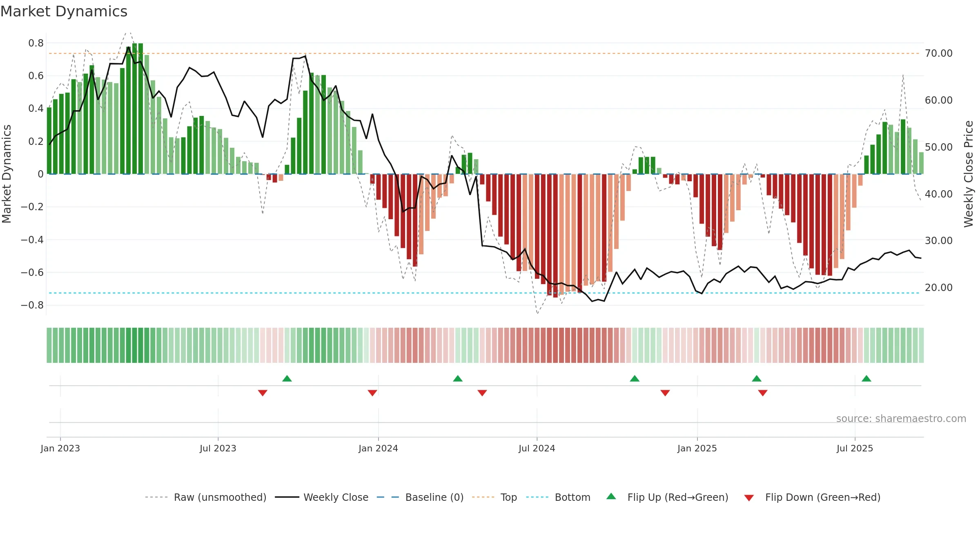The height and width of the screenshot is (551, 980).
Task: Click the green flip-up triangle after Jul 2025
Action: tap(866, 378)
